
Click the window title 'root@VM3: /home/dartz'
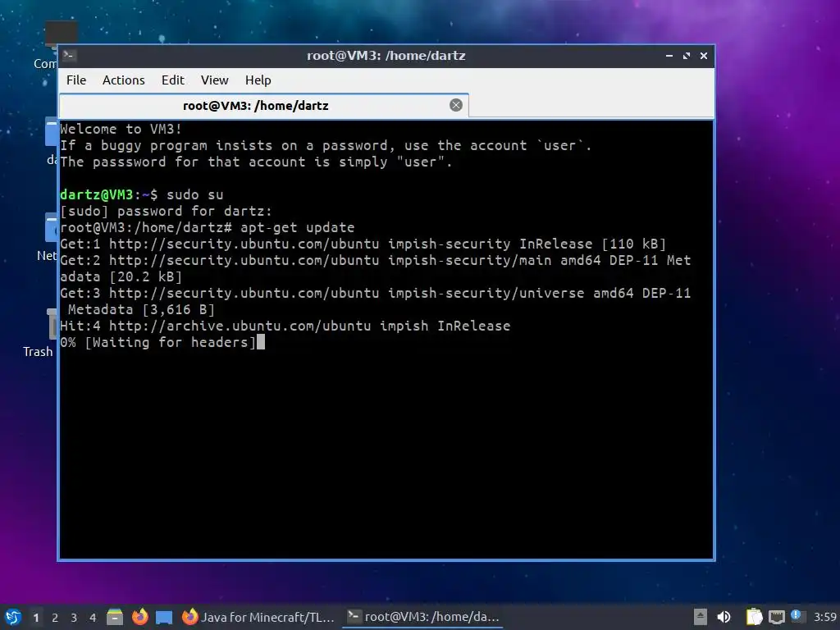386,56
